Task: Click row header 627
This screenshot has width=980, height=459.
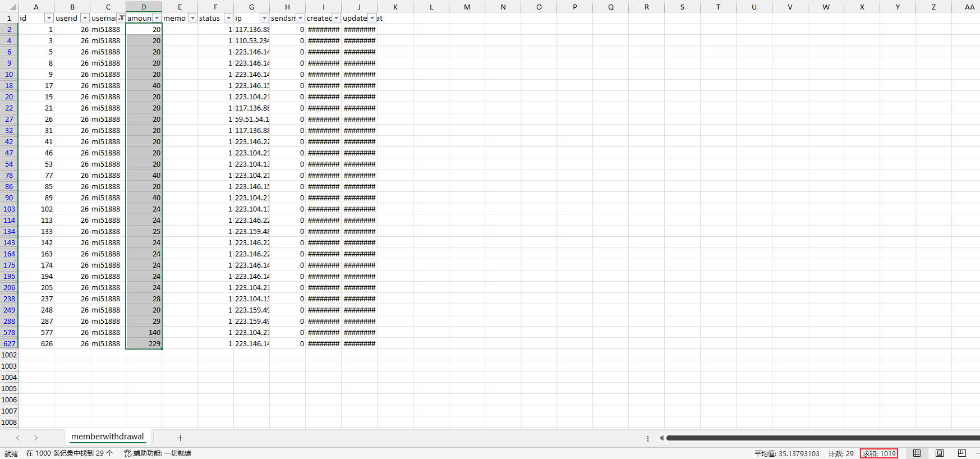Action: (x=9, y=343)
